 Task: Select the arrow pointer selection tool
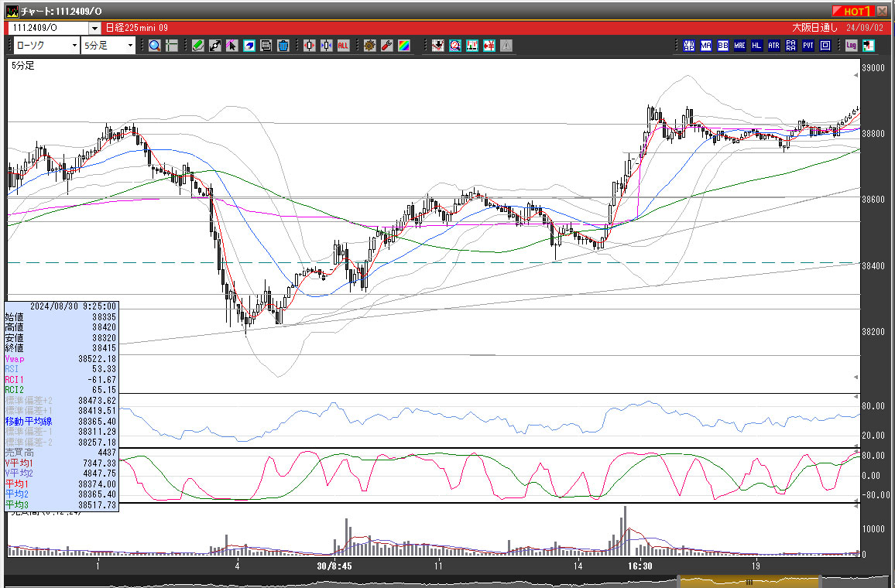tap(231, 46)
